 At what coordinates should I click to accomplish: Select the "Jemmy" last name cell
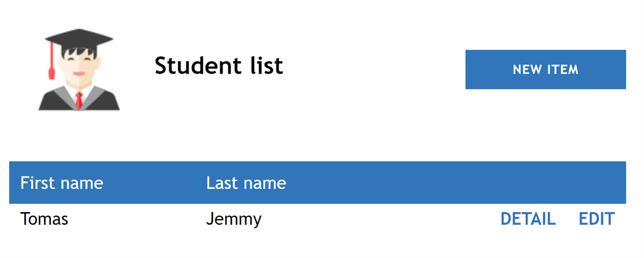233,219
